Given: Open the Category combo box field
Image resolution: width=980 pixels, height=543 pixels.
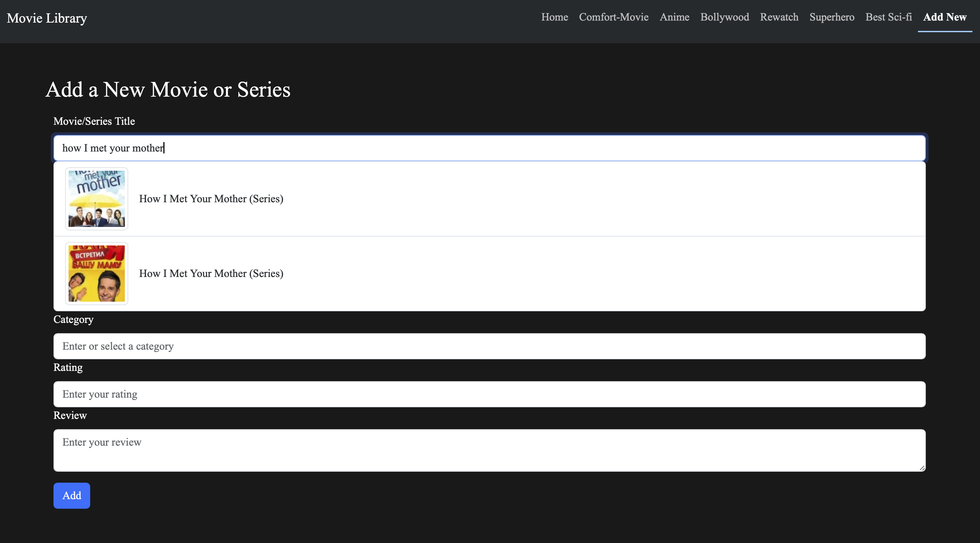Looking at the screenshot, I should [x=489, y=346].
